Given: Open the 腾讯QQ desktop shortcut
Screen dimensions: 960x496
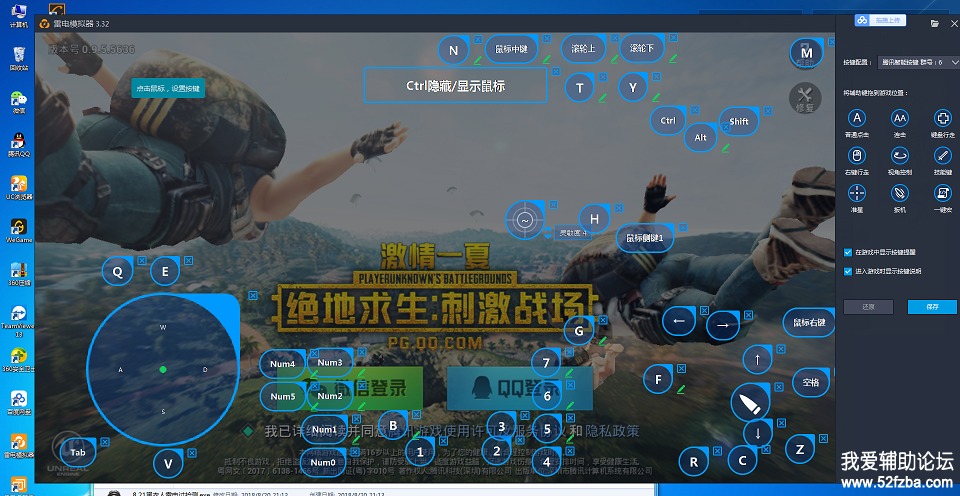Looking at the screenshot, I should 19,145.
